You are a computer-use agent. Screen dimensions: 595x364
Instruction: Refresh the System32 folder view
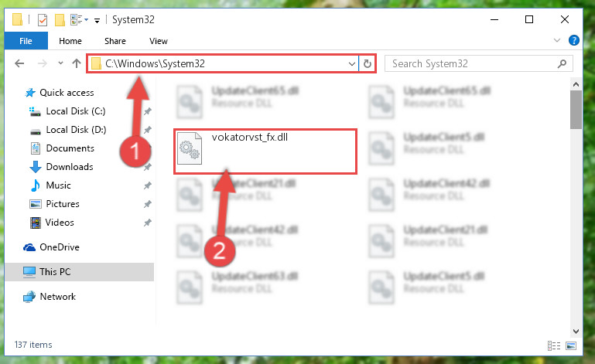367,63
